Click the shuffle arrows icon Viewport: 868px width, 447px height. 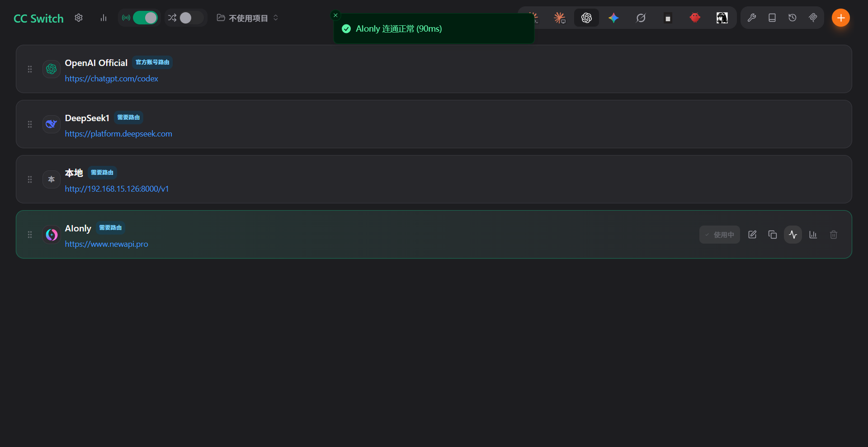172,18
